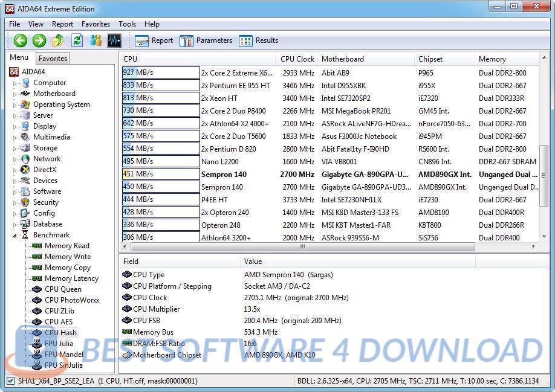This screenshot has width=555, height=392.
Task: Click the Operating System icon
Action: click(x=25, y=104)
